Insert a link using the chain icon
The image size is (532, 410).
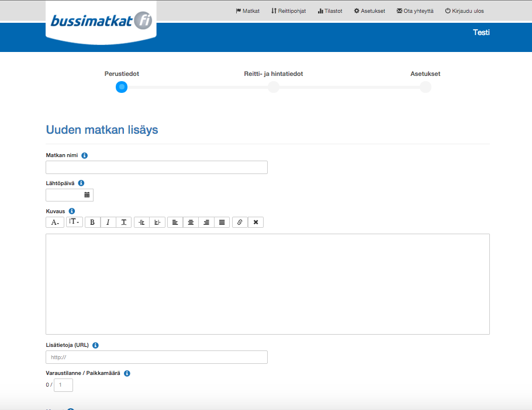pos(240,223)
